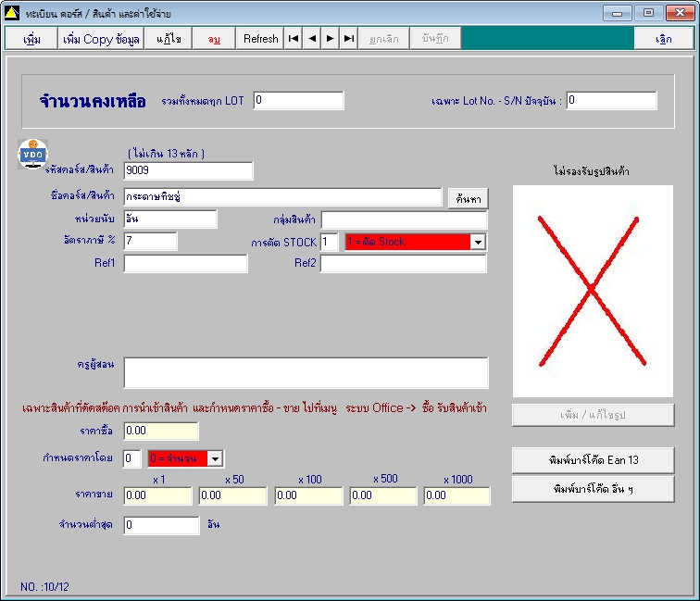Click the product picture placeholder

tap(593, 291)
